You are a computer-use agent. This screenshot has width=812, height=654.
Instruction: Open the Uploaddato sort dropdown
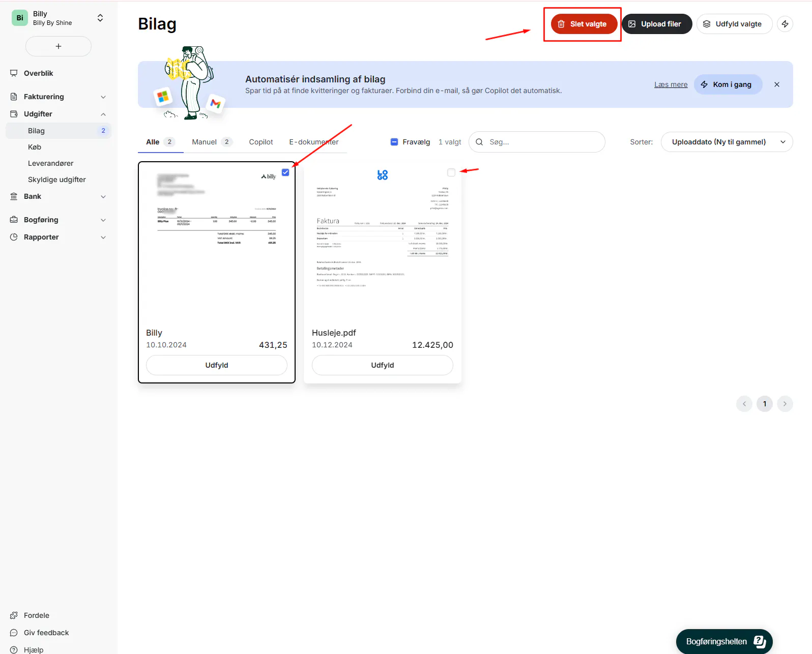pyautogui.click(x=727, y=142)
